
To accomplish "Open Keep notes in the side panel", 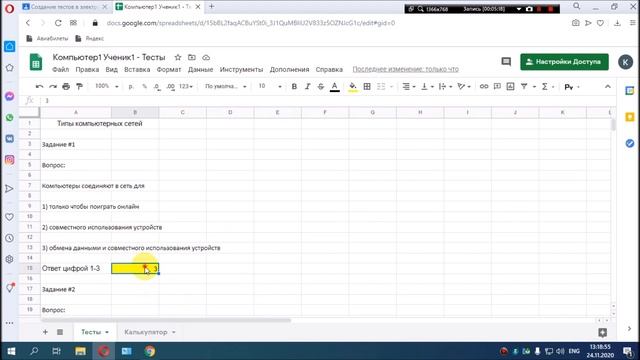I will click(x=630, y=117).
